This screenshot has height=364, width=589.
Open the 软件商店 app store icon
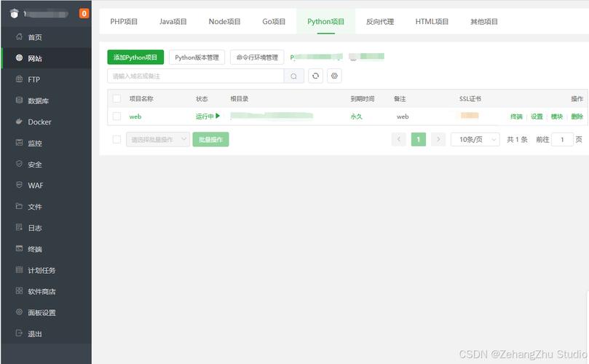click(x=19, y=290)
